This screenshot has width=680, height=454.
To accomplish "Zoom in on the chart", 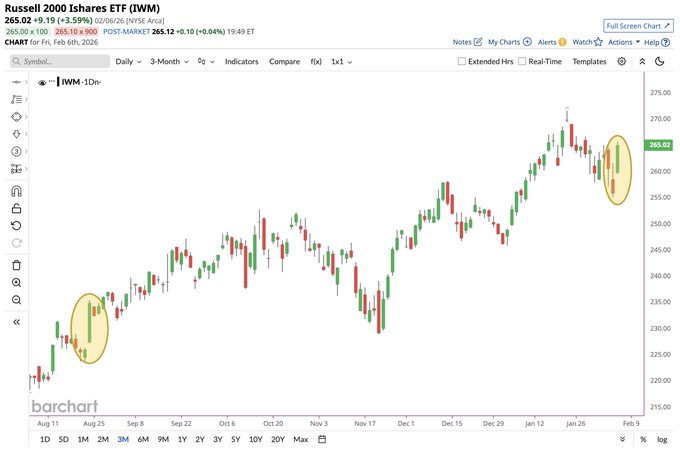I will tap(16, 283).
